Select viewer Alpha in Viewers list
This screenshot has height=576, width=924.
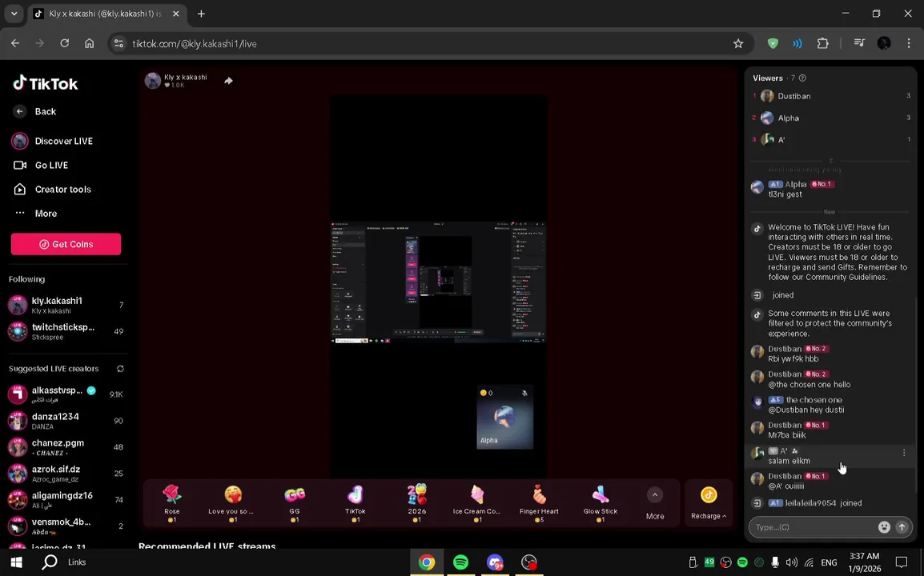(830, 118)
